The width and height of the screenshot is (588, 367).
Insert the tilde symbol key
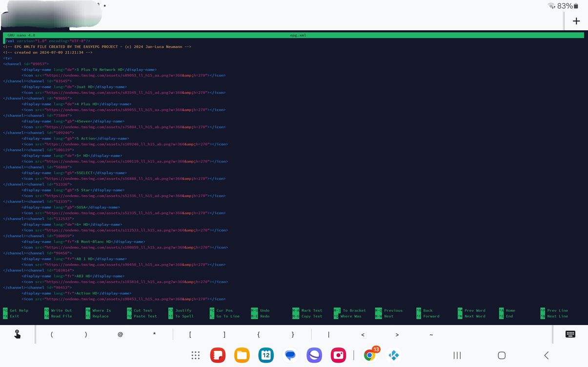coord(431,335)
